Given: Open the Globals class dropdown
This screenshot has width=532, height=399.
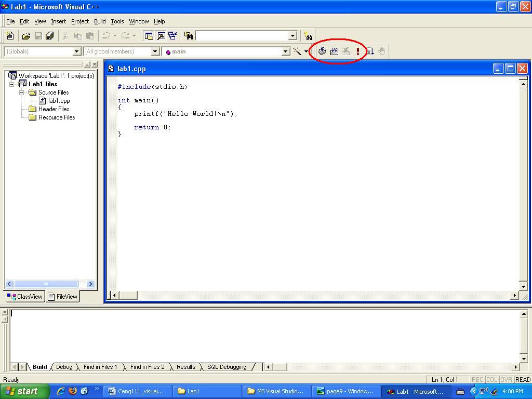Looking at the screenshot, I should pyautogui.click(x=77, y=51).
